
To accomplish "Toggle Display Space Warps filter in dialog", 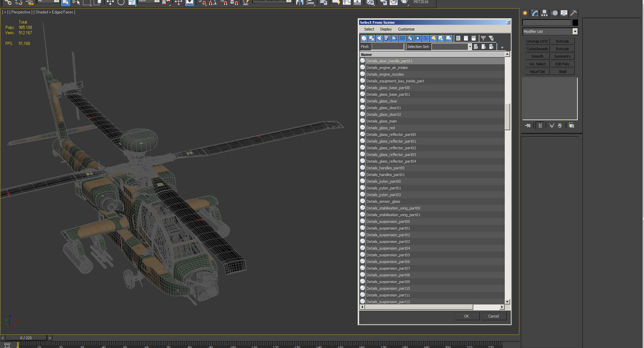I will tap(402, 38).
